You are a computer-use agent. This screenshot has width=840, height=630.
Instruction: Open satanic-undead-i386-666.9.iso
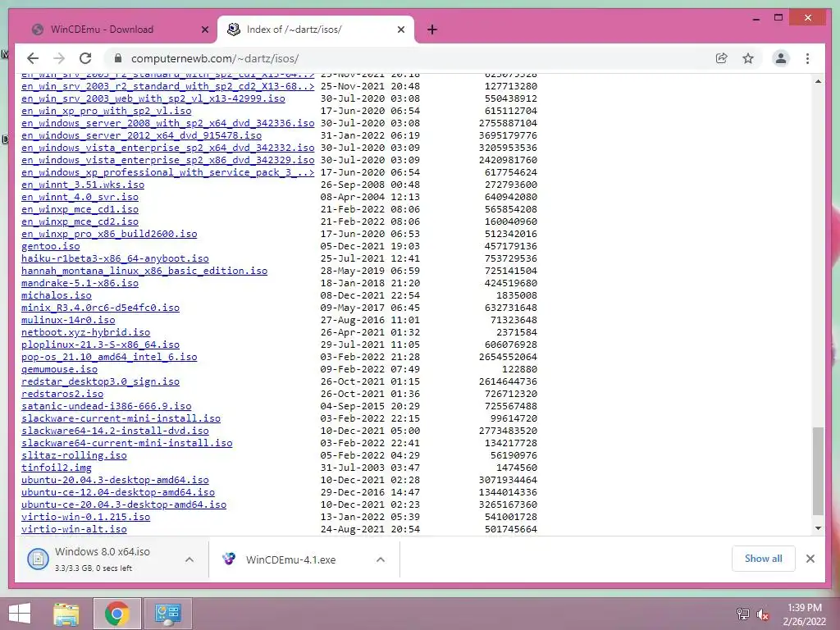(x=106, y=407)
